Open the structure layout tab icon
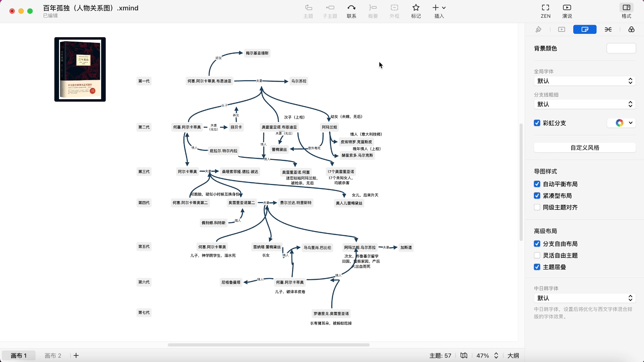Viewport: 644px width, 362px height. click(608, 29)
